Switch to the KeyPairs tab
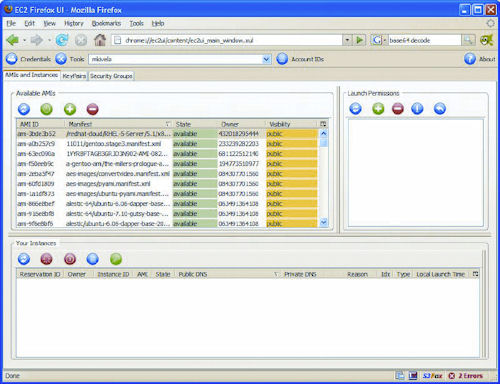The image size is (500, 384). (74, 76)
